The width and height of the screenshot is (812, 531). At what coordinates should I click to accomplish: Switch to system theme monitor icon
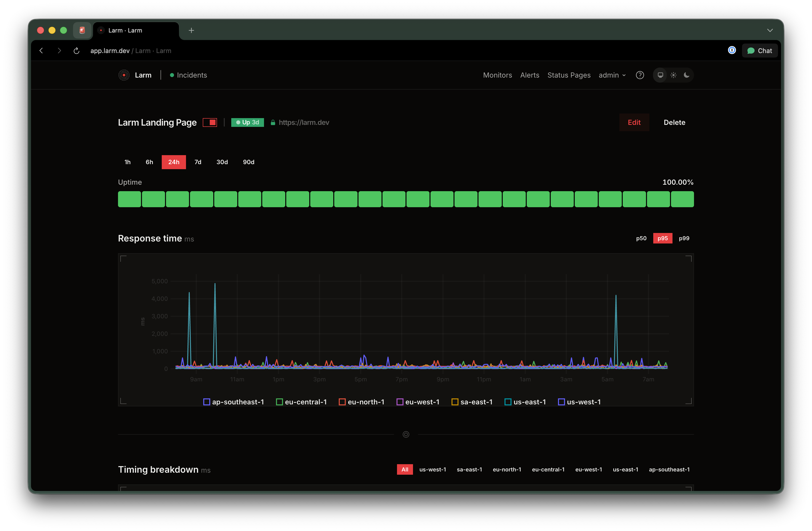tap(660, 75)
